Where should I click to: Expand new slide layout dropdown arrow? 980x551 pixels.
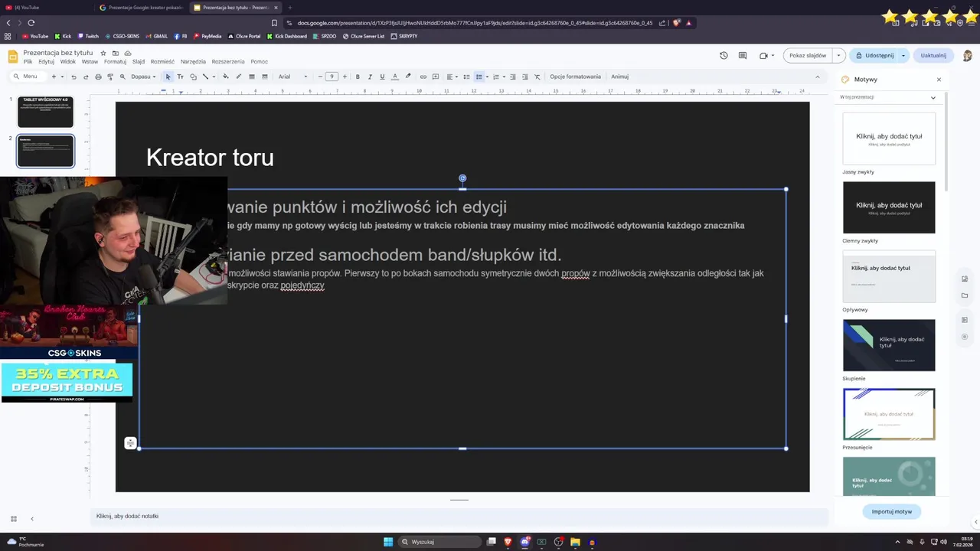pos(62,77)
